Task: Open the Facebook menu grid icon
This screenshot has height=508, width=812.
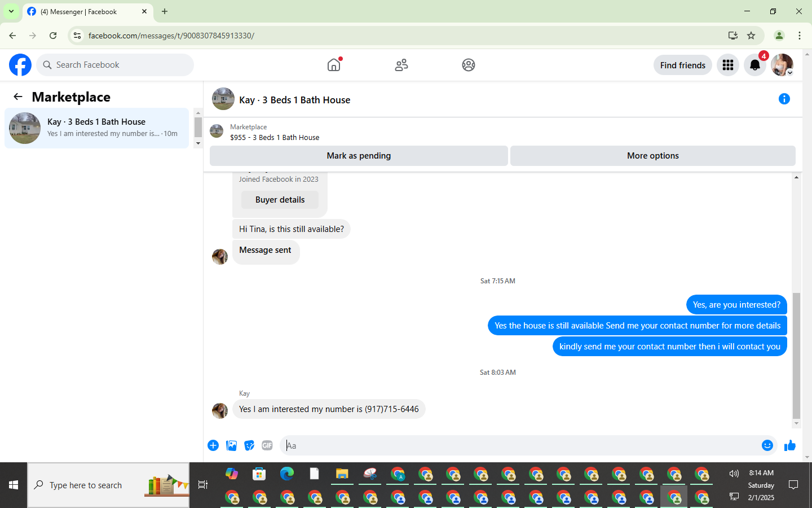Action: point(728,65)
